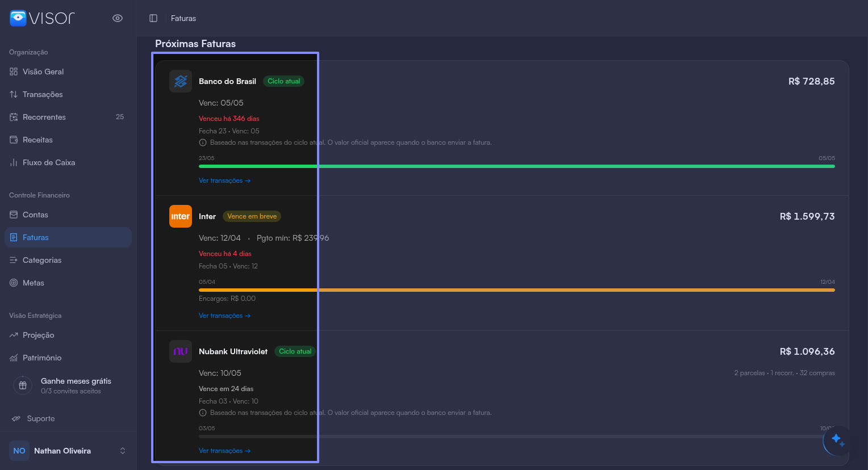Click the gift icon for free months

coord(23,385)
